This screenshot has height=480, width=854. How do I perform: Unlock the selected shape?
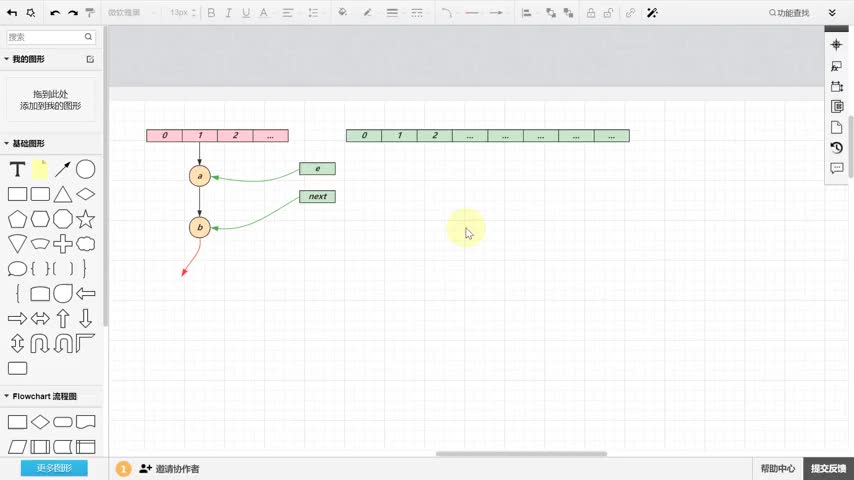608,13
